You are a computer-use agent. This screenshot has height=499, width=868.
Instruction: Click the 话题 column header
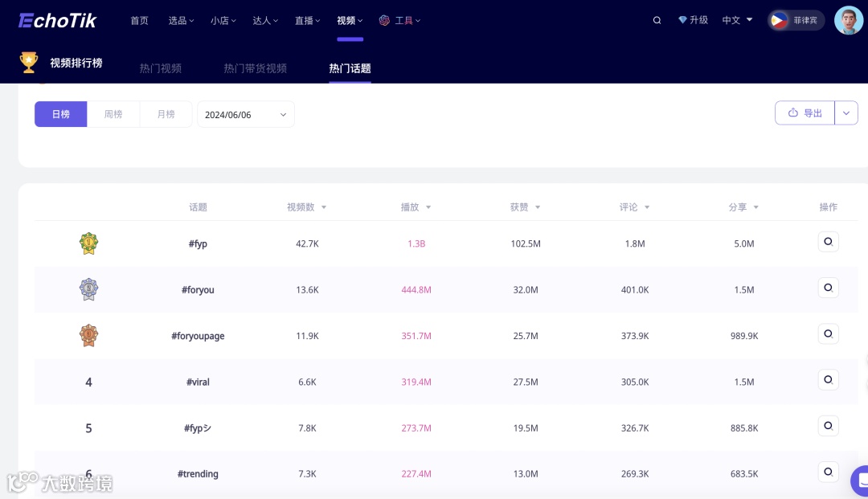point(198,207)
